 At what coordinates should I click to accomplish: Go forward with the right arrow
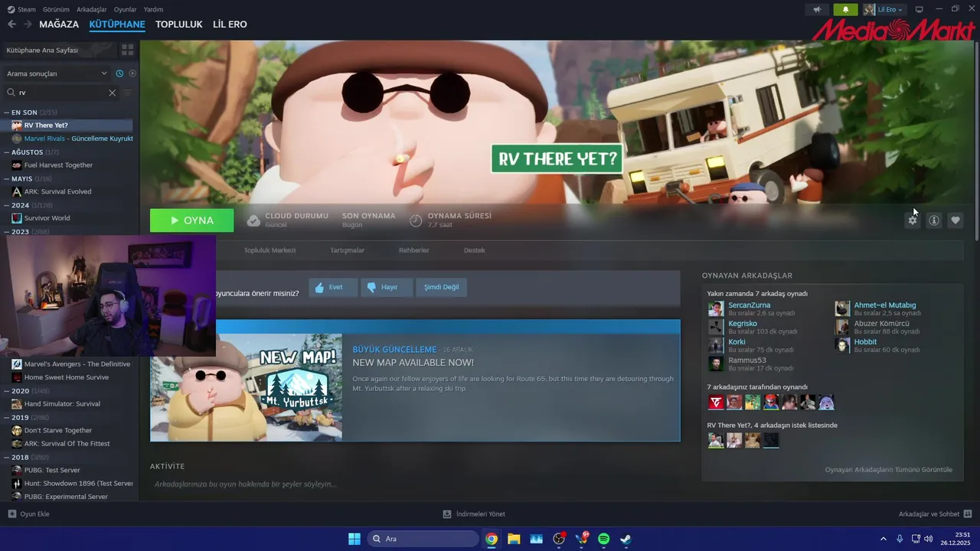click(28, 24)
